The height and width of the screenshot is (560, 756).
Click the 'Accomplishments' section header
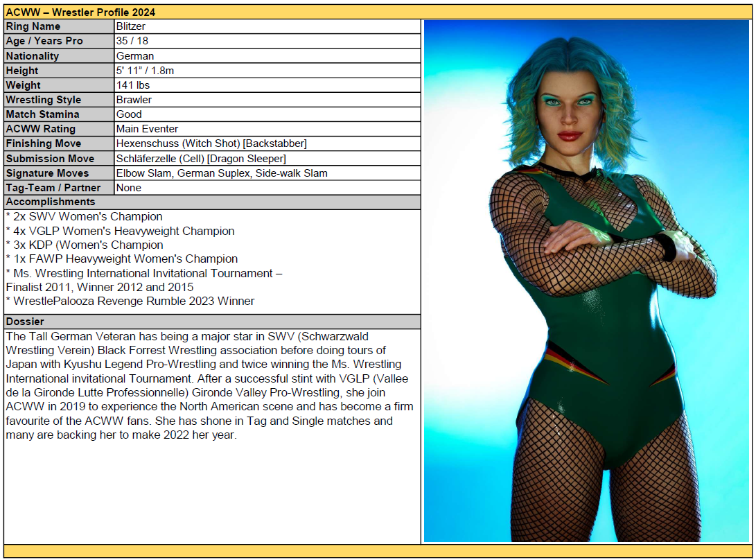pos(212,202)
